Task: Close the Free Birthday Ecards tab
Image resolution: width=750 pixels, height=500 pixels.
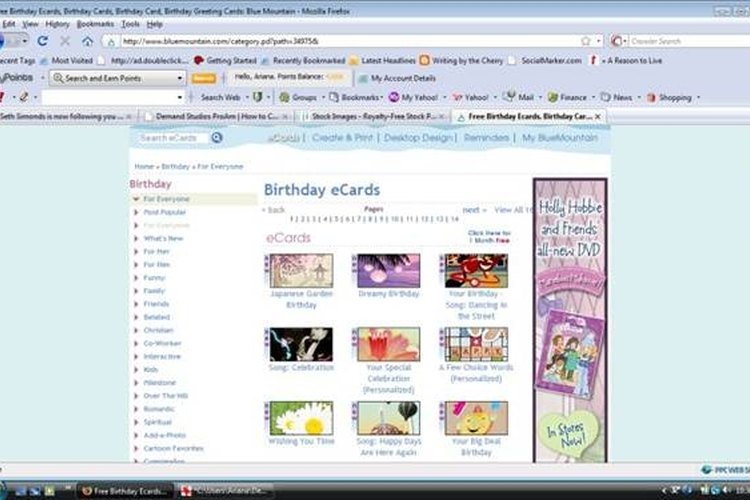Action: [x=597, y=116]
